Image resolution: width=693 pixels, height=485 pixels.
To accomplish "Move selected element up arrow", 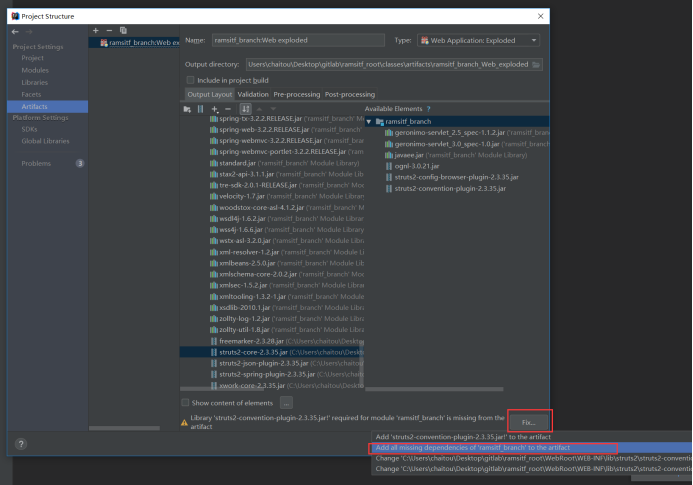I will [x=259, y=109].
